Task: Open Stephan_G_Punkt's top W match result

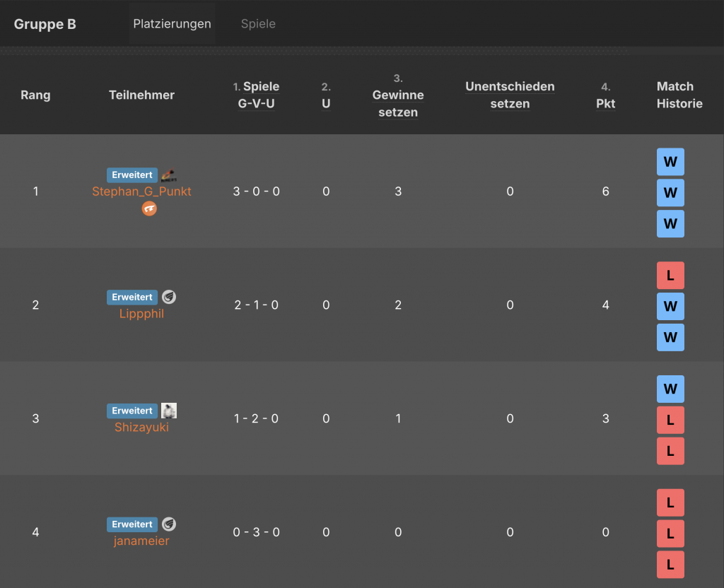Action: click(670, 162)
